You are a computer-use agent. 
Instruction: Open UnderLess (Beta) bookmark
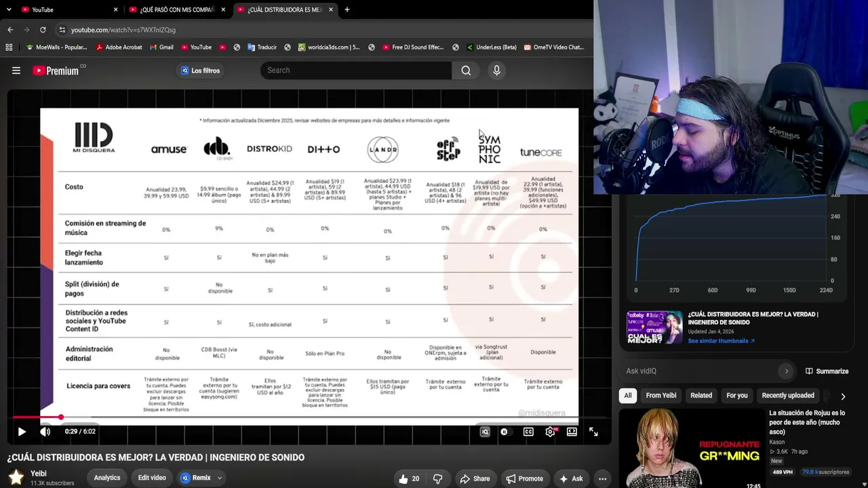point(491,47)
